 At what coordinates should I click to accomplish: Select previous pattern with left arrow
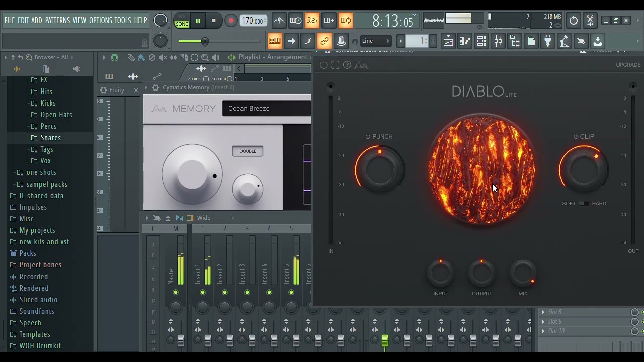click(401, 41)
